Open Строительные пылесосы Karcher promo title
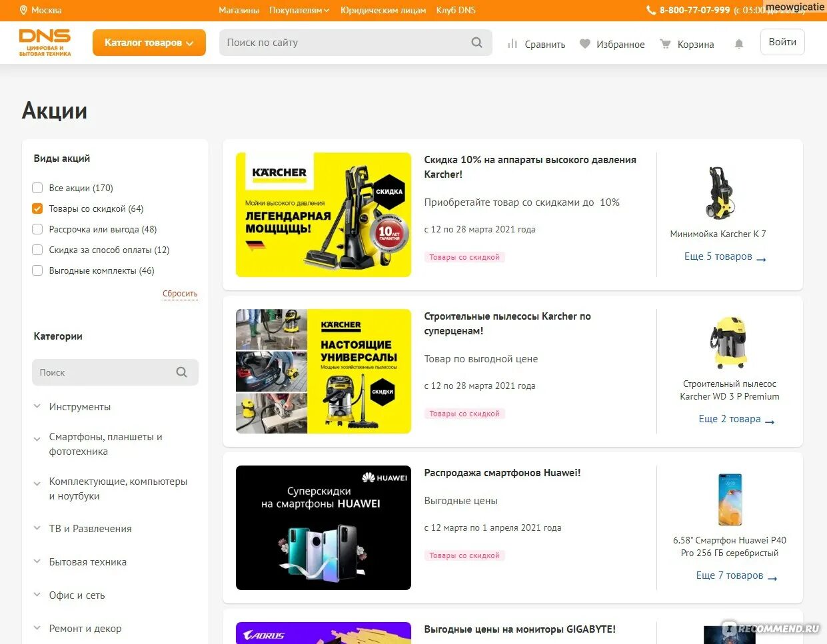Viewport: 827px width, 644px height. tap(507, 324)
